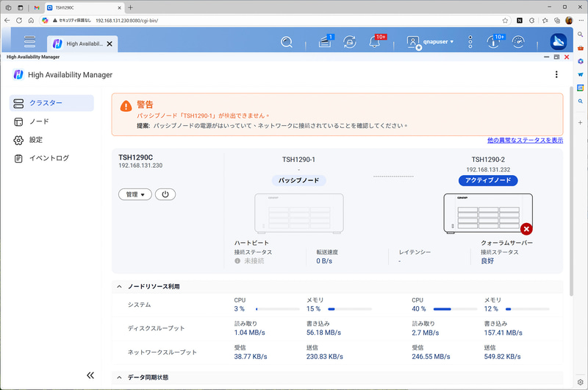Open the browser profile avatar

pyautogui.click(x=569, y=21)
